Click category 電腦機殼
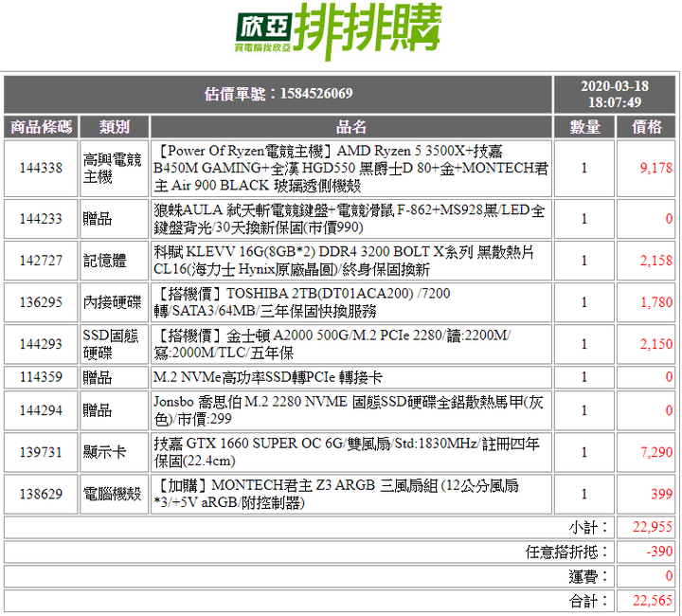Image resolution: width=682 pixels, height=616 pixels. pos(112,494)
